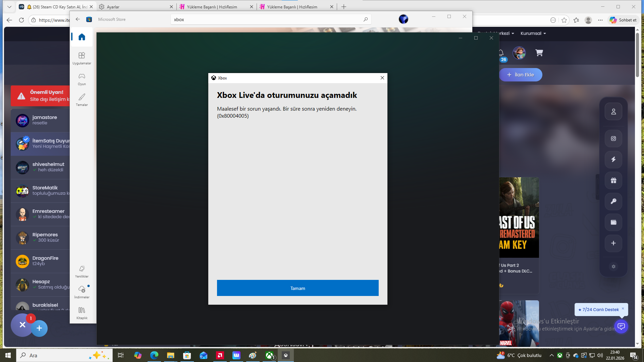Viewport: 644px width, 362px height.
Task: Click the Microsoft Store search magnifier
Action: tap(366, 19)
